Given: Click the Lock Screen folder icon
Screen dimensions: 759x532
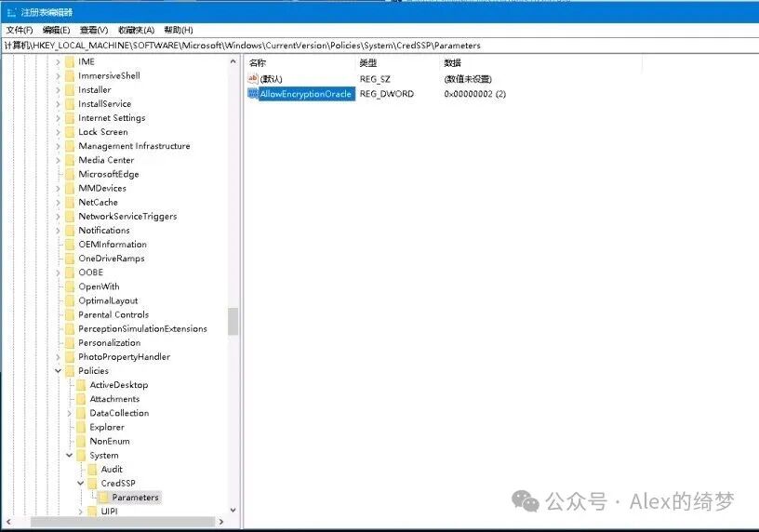Looking at the screenshot, I should 70,132.
